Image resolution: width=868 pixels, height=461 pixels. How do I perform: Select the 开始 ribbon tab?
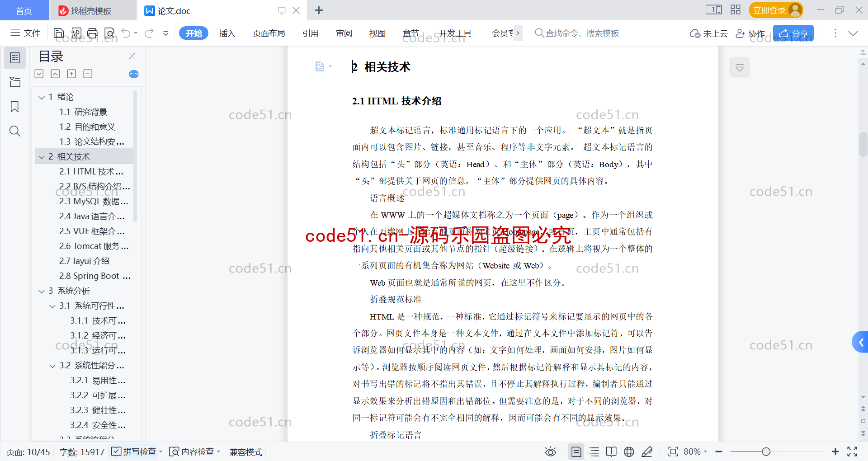point(193,33)
